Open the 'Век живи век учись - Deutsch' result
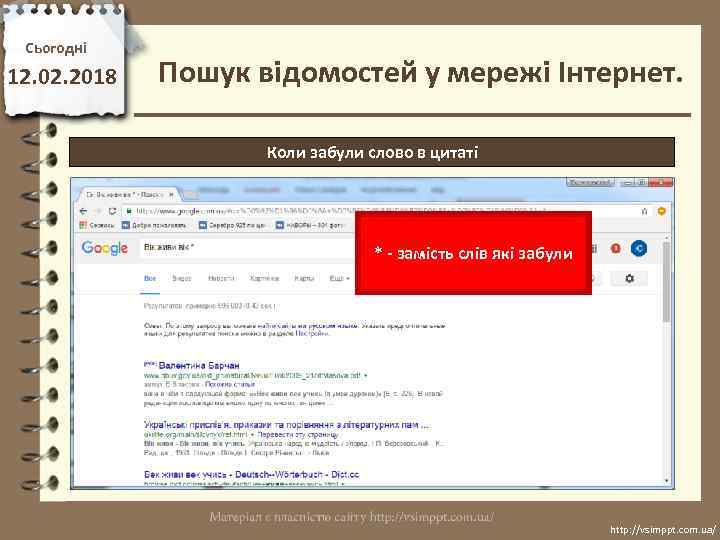720x540 pixels. point(251,474)
